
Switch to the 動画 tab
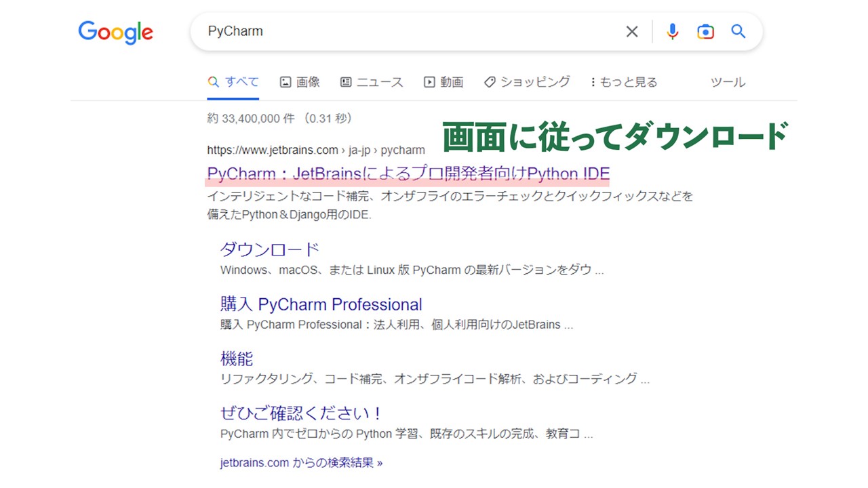coord(443,82)
